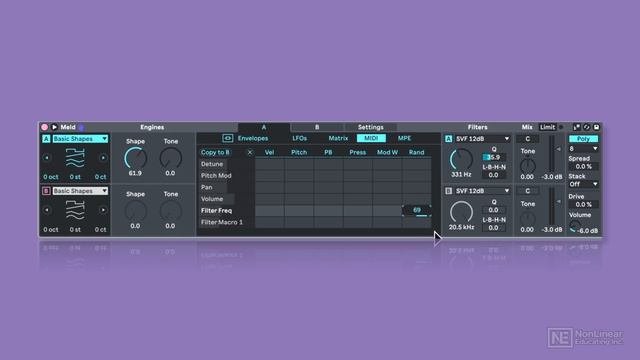640x360 pixels.
Task: Click Engine A Shape knob at 61.9
Action: 136,158
